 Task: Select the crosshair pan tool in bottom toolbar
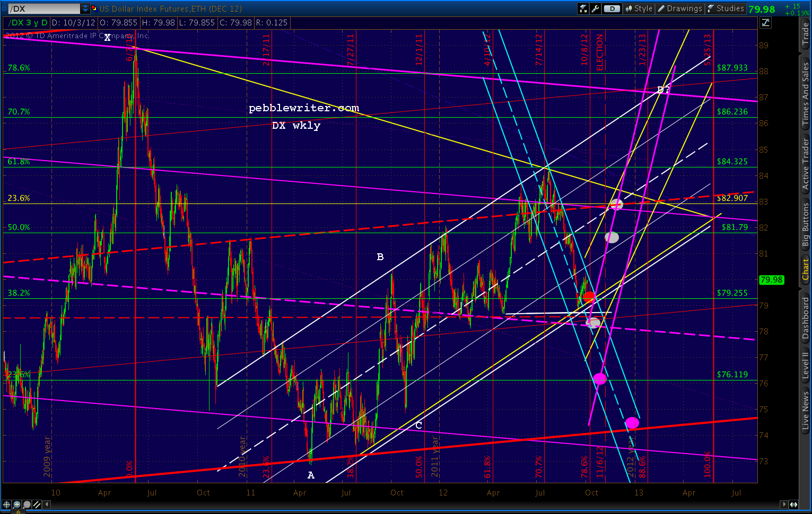[7, 504]
